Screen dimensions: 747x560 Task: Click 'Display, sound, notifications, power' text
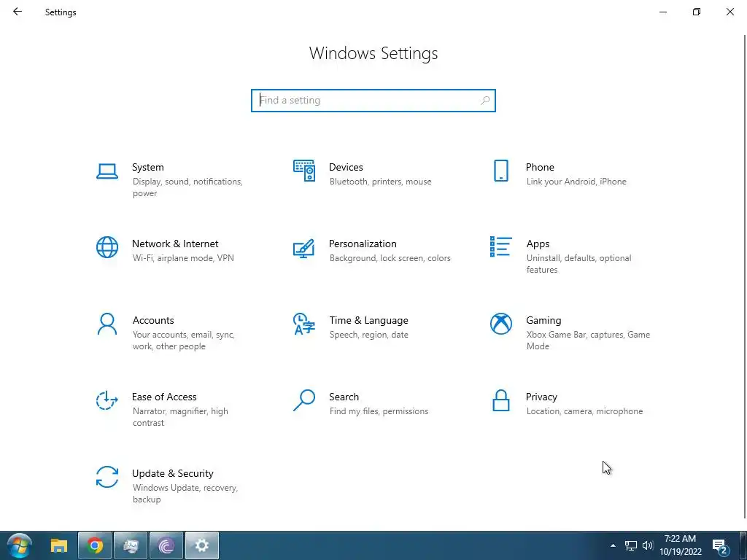tap(187, 187)
